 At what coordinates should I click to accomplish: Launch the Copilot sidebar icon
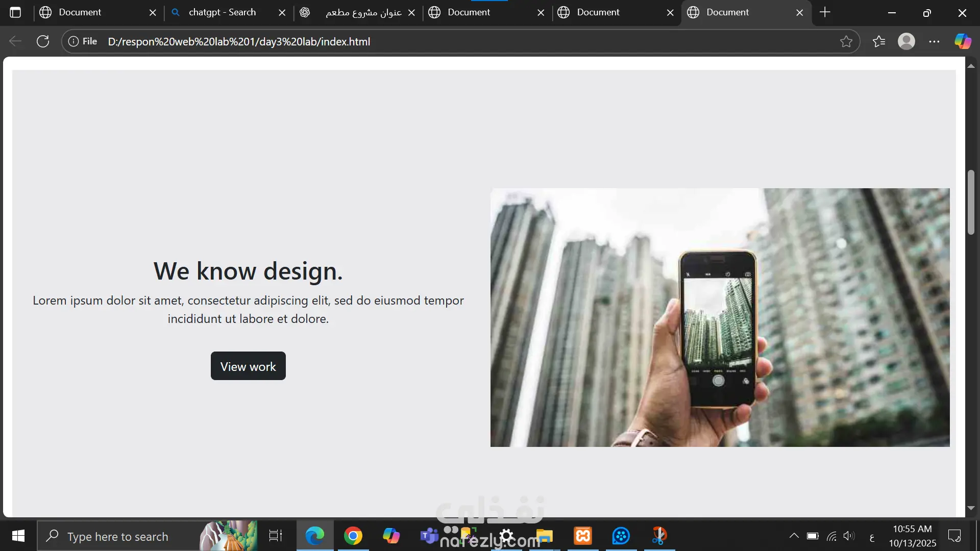963,41
